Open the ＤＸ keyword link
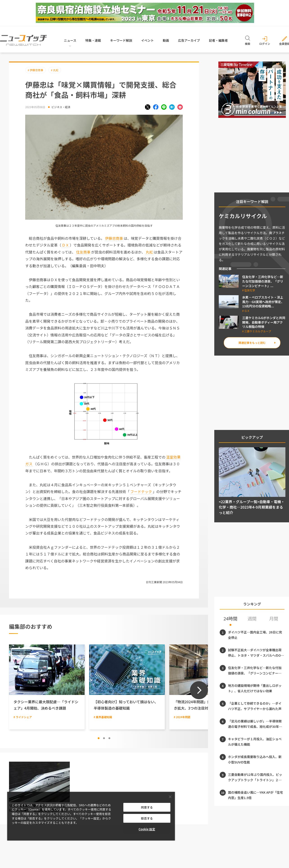Viewport: 289px width, 868px height. tap(65, 245)
